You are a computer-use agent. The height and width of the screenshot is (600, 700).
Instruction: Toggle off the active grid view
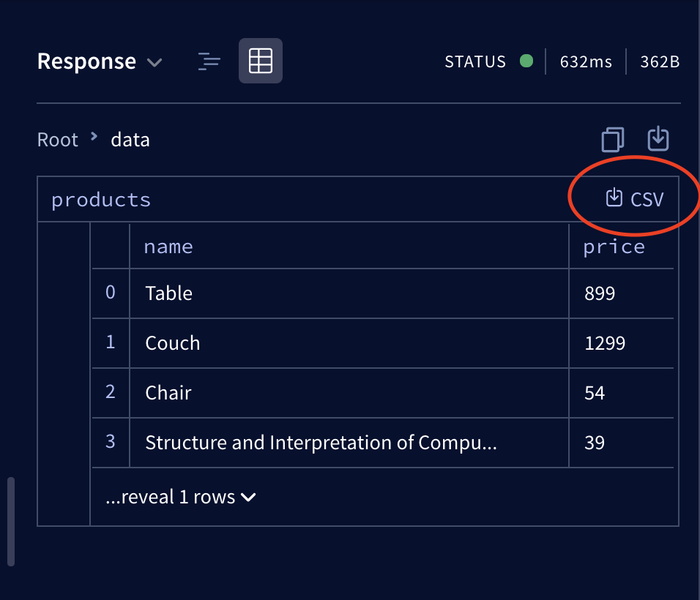(x=260, y=61)
